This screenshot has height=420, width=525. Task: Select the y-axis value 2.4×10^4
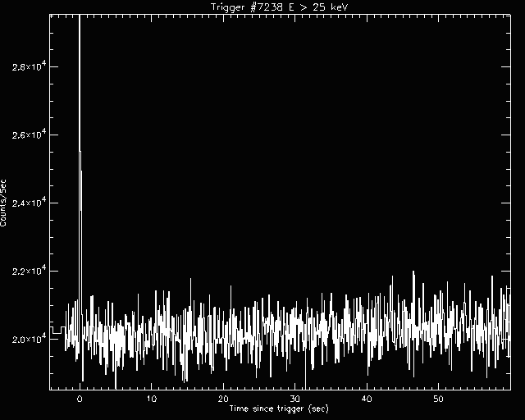pyautogui.click(x=29, y=203)
